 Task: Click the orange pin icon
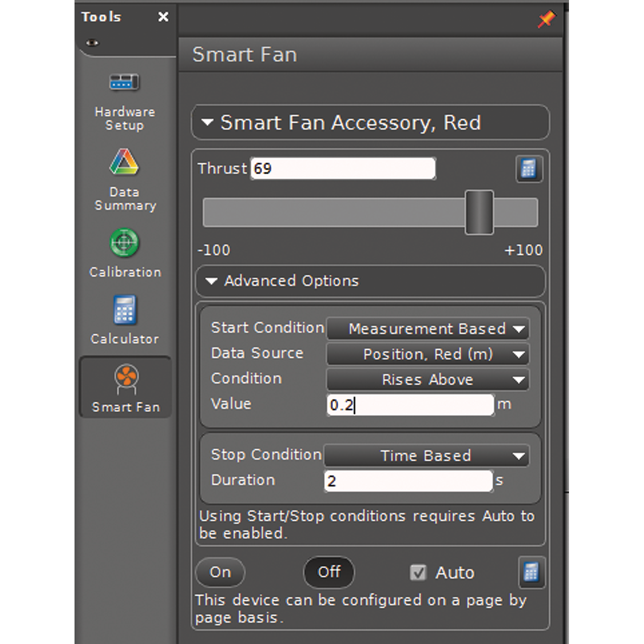pyautogui.click(x=546, y=19)
